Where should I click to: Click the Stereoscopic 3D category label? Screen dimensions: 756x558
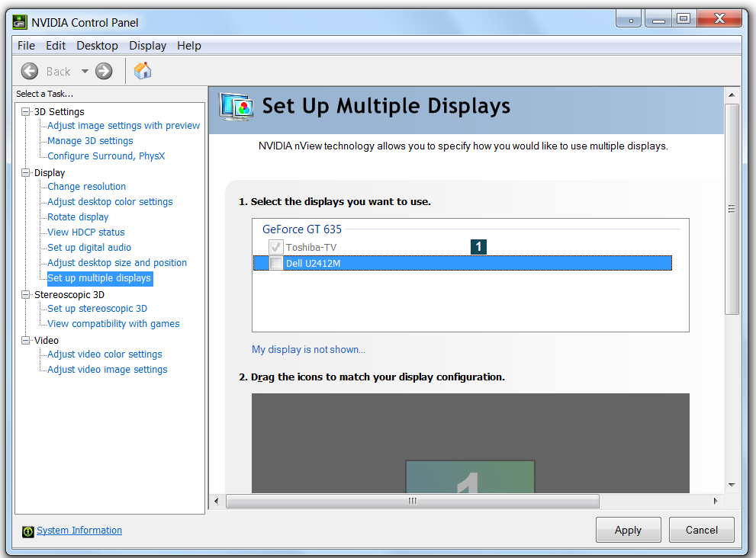click(69, 295)
